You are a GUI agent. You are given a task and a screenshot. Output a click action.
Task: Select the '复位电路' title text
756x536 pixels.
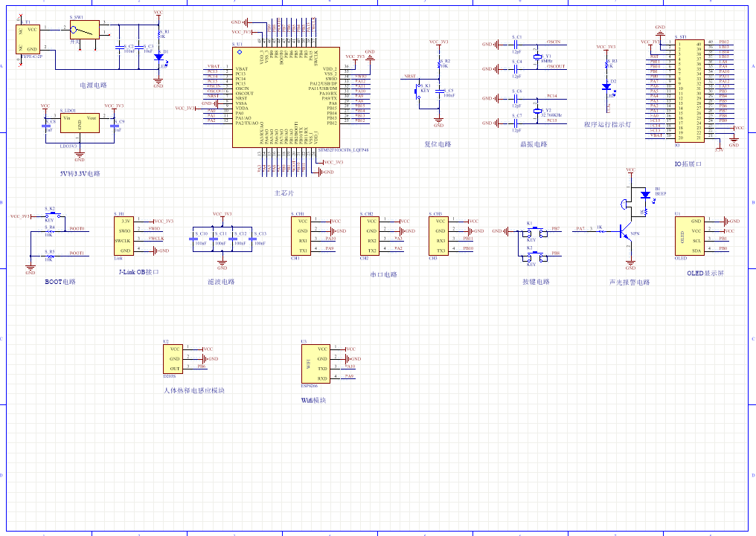(x=438, y=144)
